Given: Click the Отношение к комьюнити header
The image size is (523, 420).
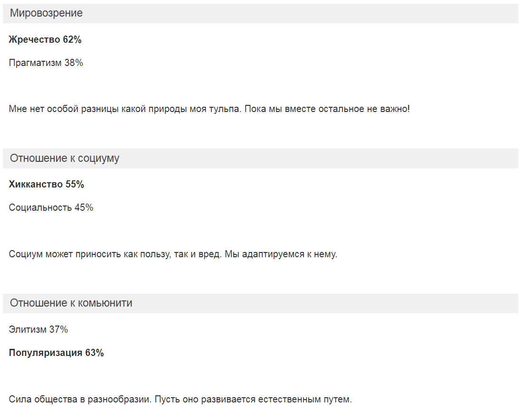Looking at the screenshot, I should [260, 303].
